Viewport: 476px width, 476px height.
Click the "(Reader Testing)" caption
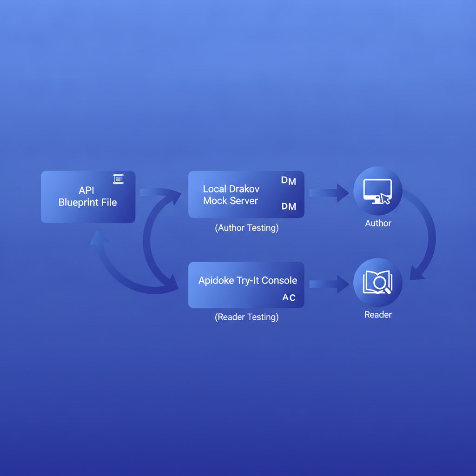click(x=247, y=317)
